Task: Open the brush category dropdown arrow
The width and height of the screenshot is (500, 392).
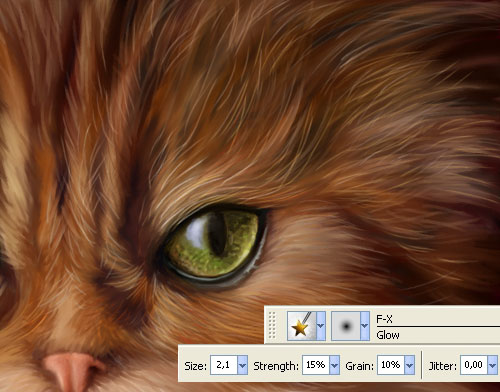Action: 321,326
